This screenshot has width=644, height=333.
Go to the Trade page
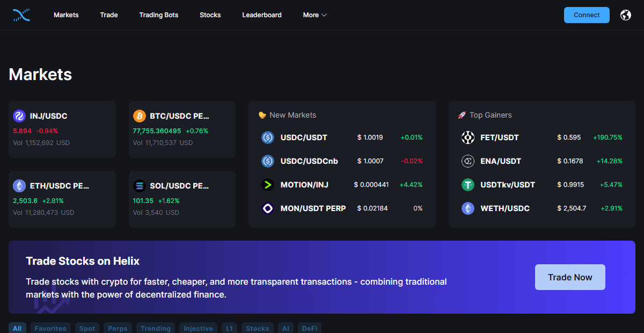coord(109,15)
